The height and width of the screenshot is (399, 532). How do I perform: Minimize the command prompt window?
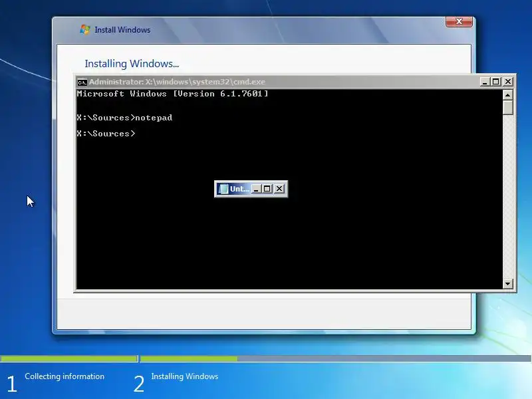click(x=485, y=82)
